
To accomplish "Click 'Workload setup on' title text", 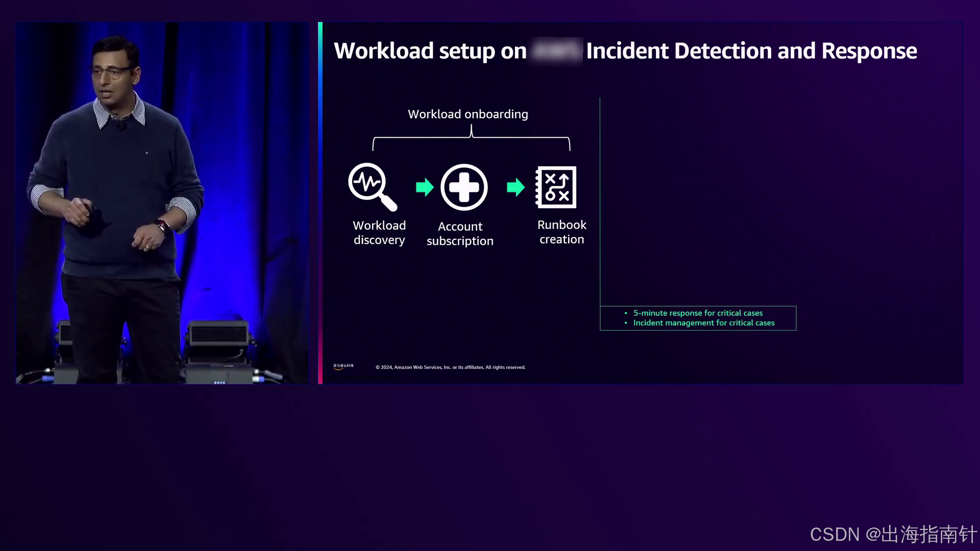I will [430, 51].
